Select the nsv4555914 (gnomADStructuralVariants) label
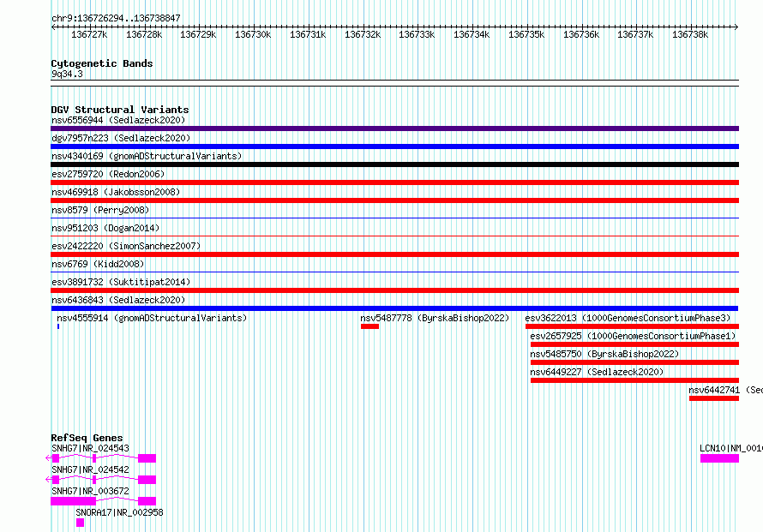The width and height of the screenshot is (763, 532). pyautogui.click(x=152, y=318)
